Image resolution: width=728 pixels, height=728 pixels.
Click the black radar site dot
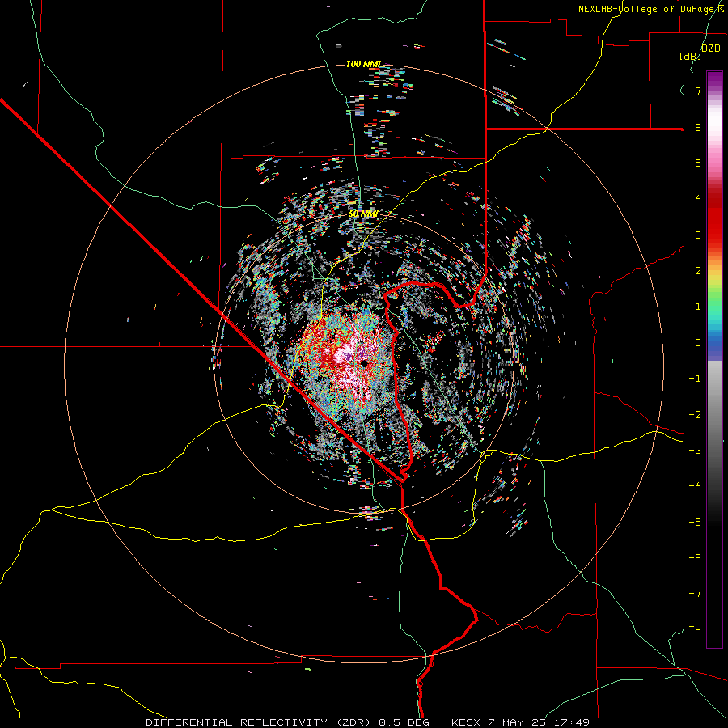pos(364,363)
